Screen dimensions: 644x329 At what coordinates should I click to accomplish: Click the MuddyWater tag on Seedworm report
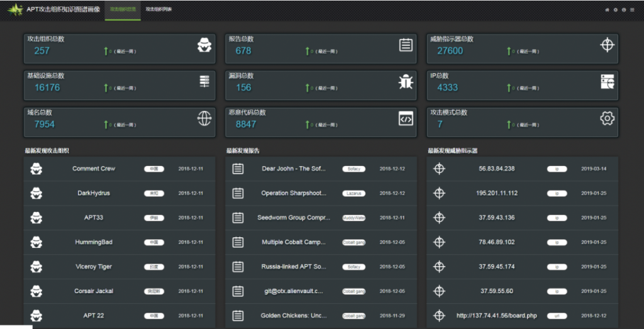click(x=353, y=218)
